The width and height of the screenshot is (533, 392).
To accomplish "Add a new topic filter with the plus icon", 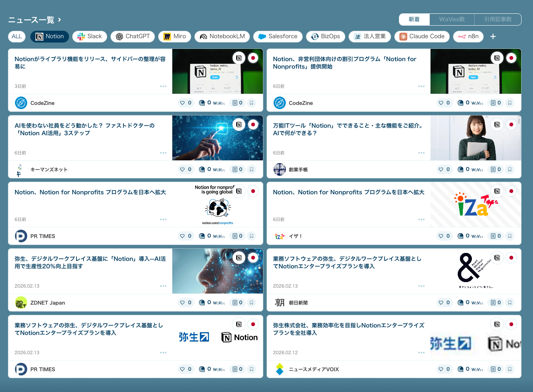I will coord(493,37).
